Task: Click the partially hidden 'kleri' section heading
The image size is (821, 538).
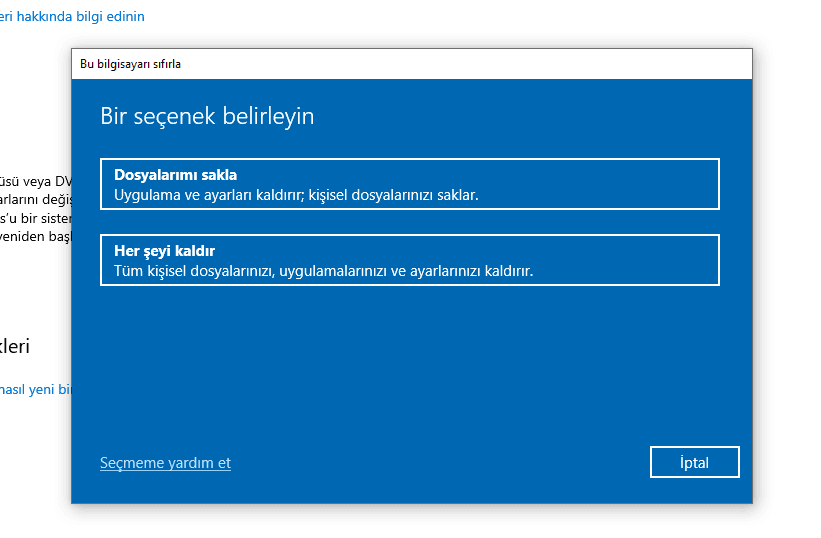Action: [x=18, y=346]
